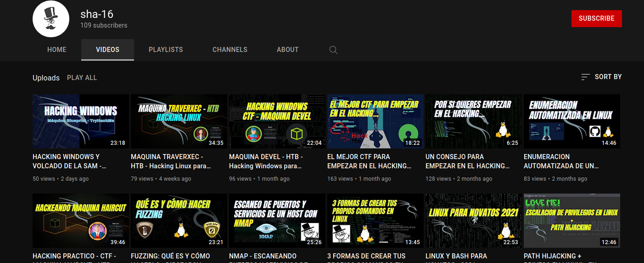Go to the Channels tab
Screen dimensions: 644x263
point(230,50)
